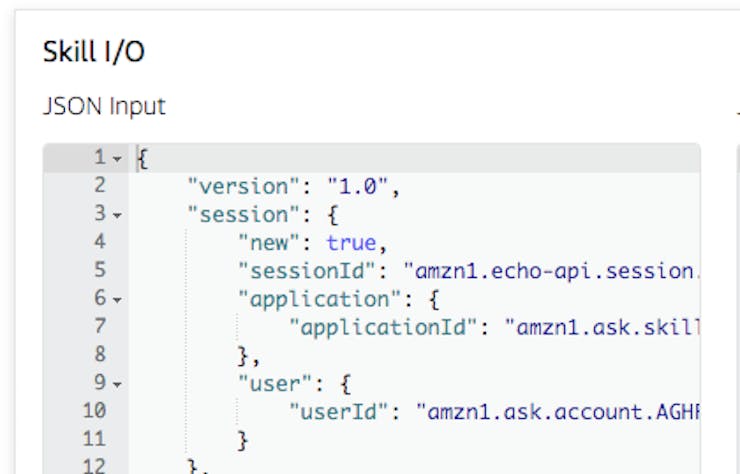
Task: Click line number 5 in gutter
Action: [x=100, y=270]
